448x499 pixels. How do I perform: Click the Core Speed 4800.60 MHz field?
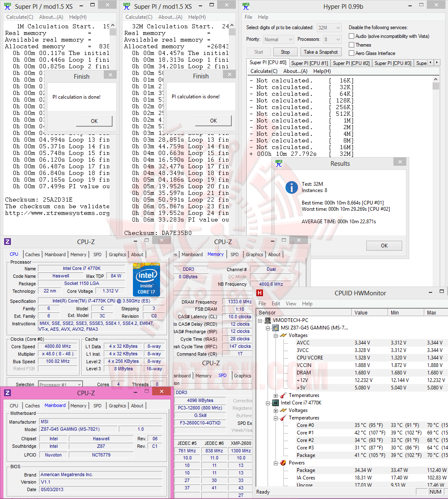point(58,346)
